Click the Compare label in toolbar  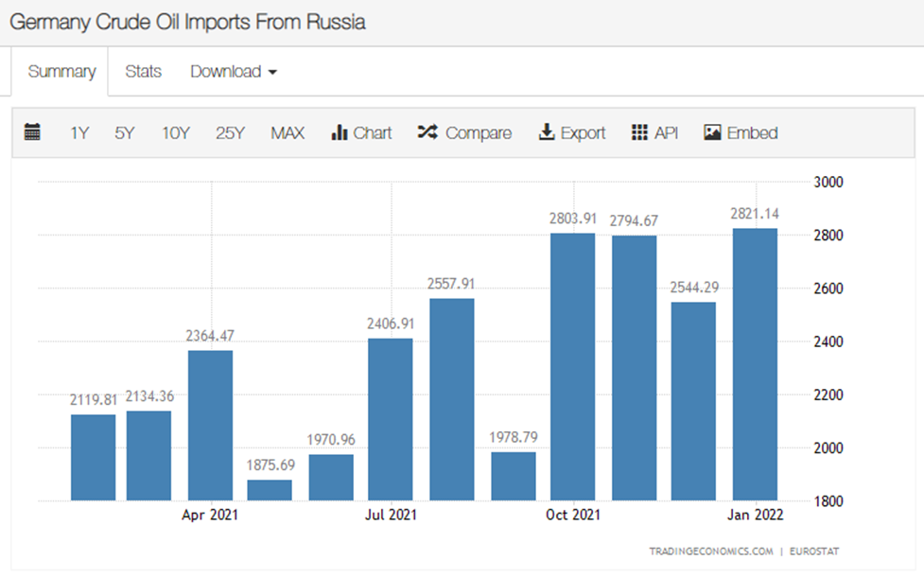pos(479,133)
